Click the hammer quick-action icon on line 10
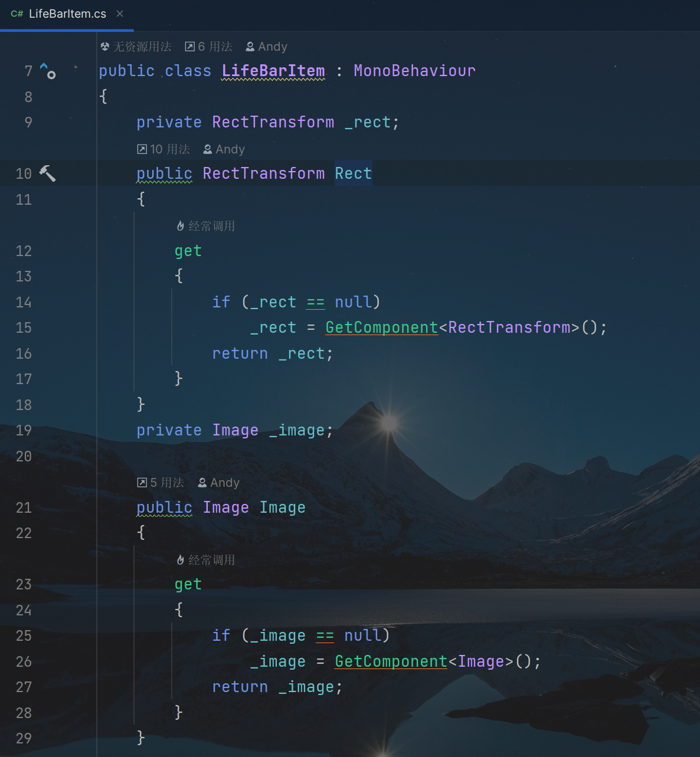Image resolution: width=700 pixels, height=757 pixels. [47, 173]
